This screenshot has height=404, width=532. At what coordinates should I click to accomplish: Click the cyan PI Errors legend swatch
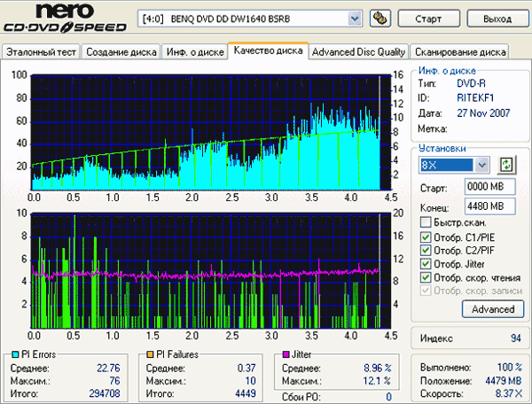pyautogui.click(x=15, y=354)
